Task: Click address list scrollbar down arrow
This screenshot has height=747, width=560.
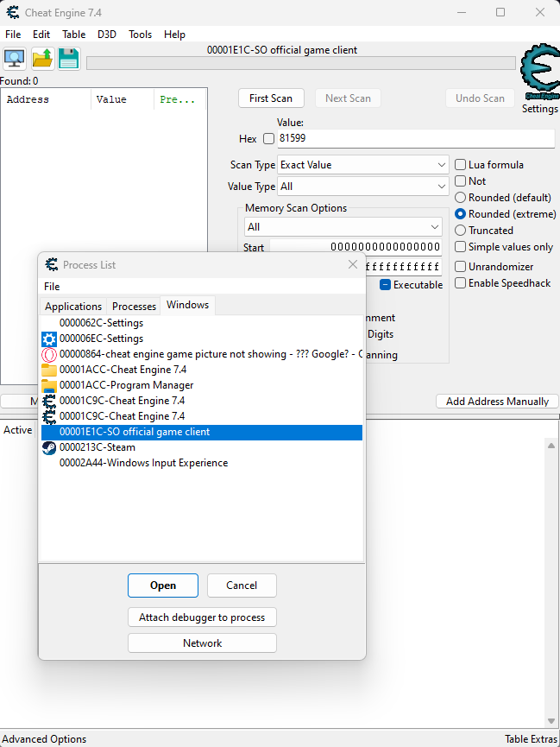Action: coord(551,720)
